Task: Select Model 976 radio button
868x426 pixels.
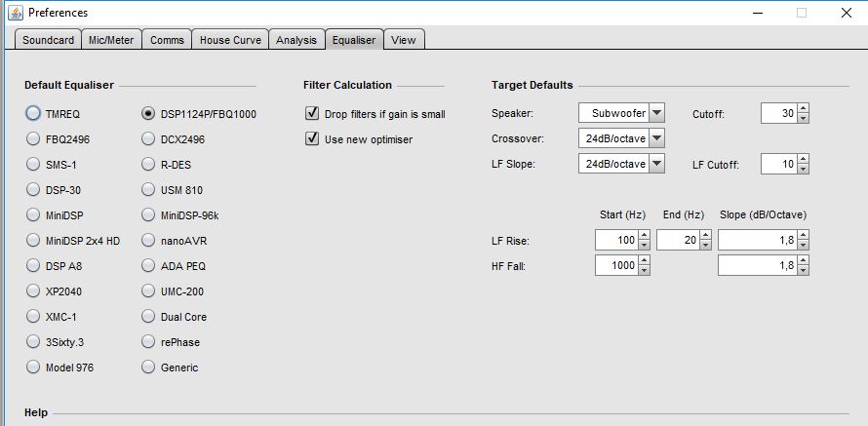Action: [x=33, y=367]
